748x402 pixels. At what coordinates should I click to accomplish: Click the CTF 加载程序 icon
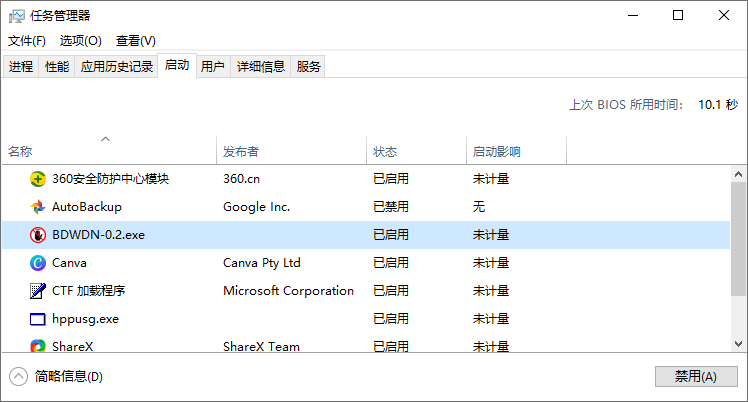(38, 291)
